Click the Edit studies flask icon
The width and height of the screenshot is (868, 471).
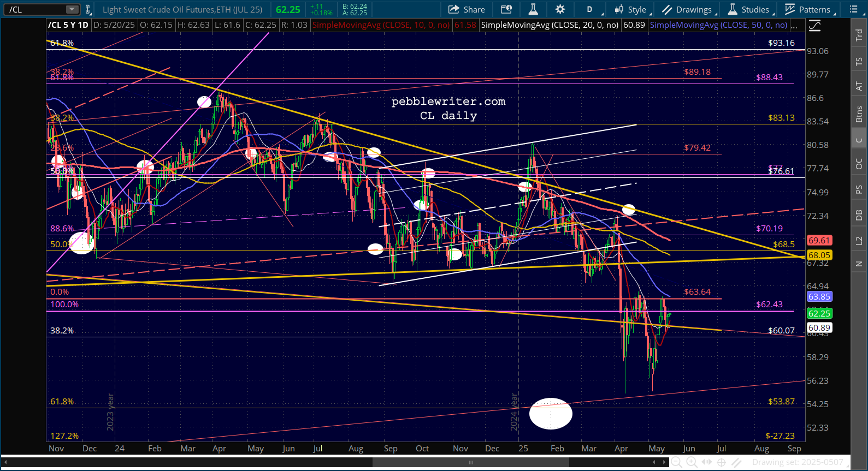[x=533, y=9]
